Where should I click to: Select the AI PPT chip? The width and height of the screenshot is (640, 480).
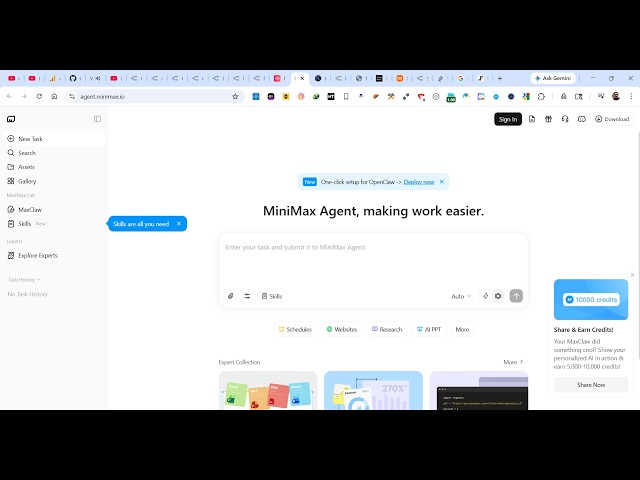[x=429, y=329]
